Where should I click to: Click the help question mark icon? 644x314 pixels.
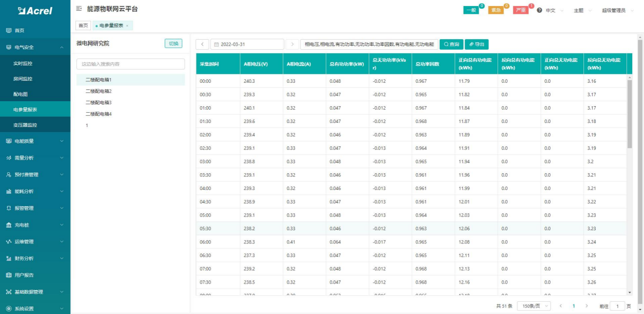pos(539,10)
